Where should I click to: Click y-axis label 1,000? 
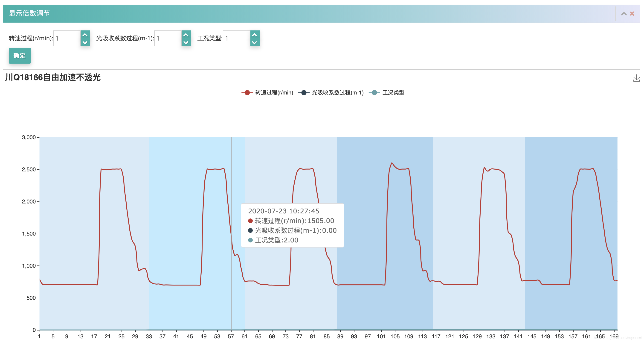pos(29,266)
